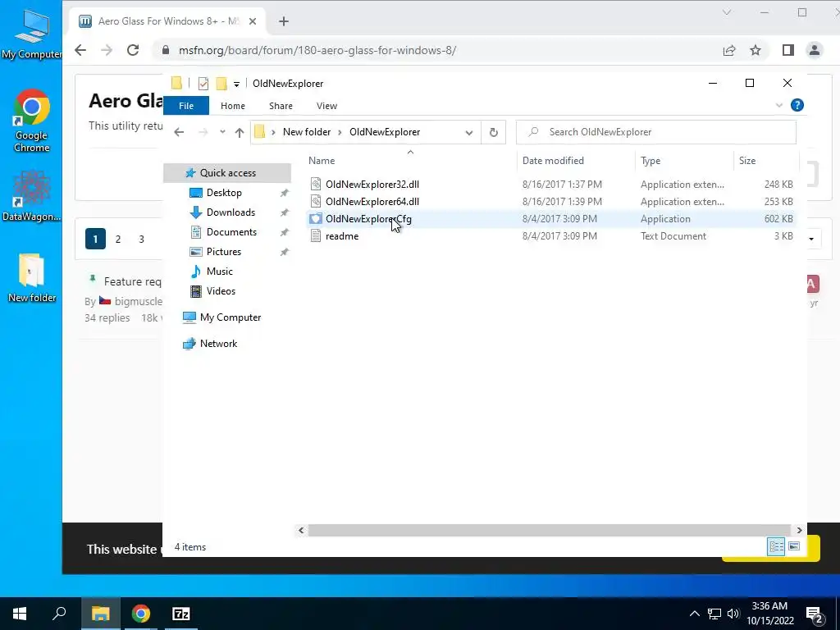The width and height of the screenshot is (840, 630).
Task: Select My Computer in navigation pane
Action: click(231, 317)
